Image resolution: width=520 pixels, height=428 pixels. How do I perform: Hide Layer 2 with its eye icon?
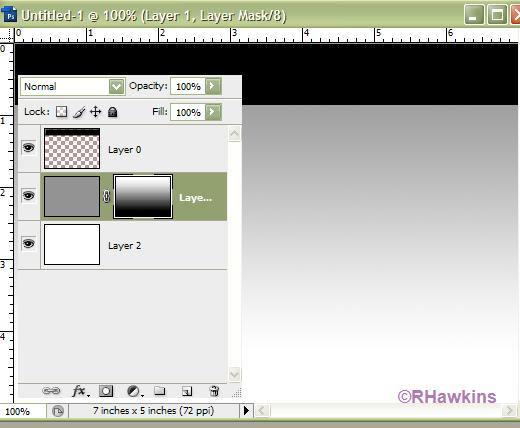[x=28, y=243]
